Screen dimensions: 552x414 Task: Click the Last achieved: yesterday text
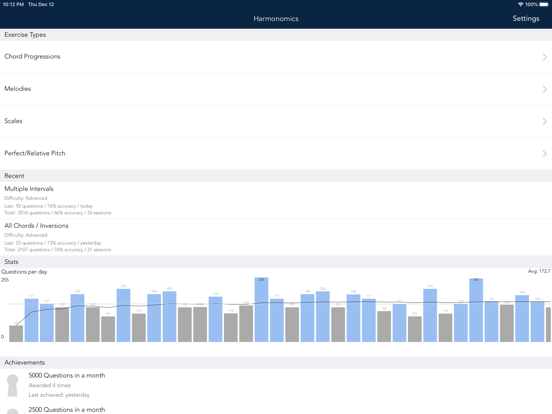tap(59, 395)
